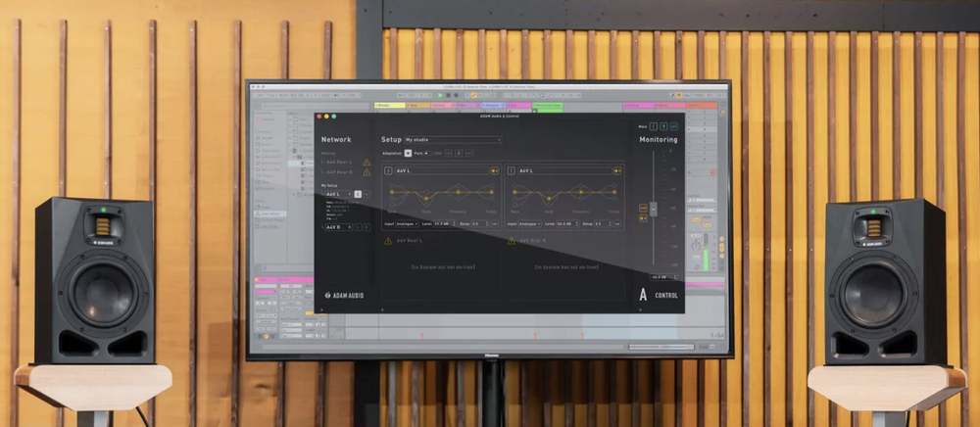This screenshot has height=427, width=980.
Task: Mute the speaker on the left A4V L card
Action: [x=495, y=170]
